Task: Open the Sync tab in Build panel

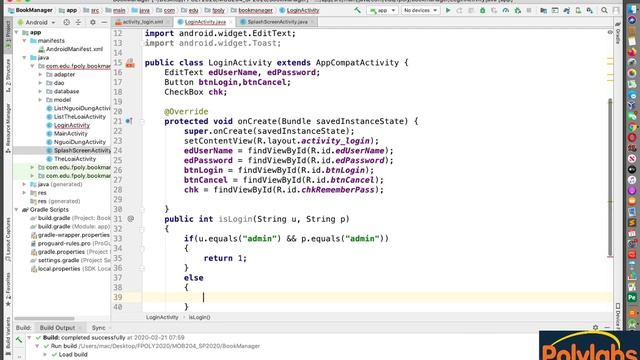Action: click(98, 328)
